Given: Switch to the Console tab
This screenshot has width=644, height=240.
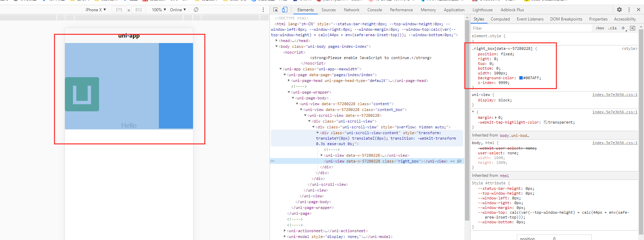Looking at the screenshot, I should (x=374, y=10).
